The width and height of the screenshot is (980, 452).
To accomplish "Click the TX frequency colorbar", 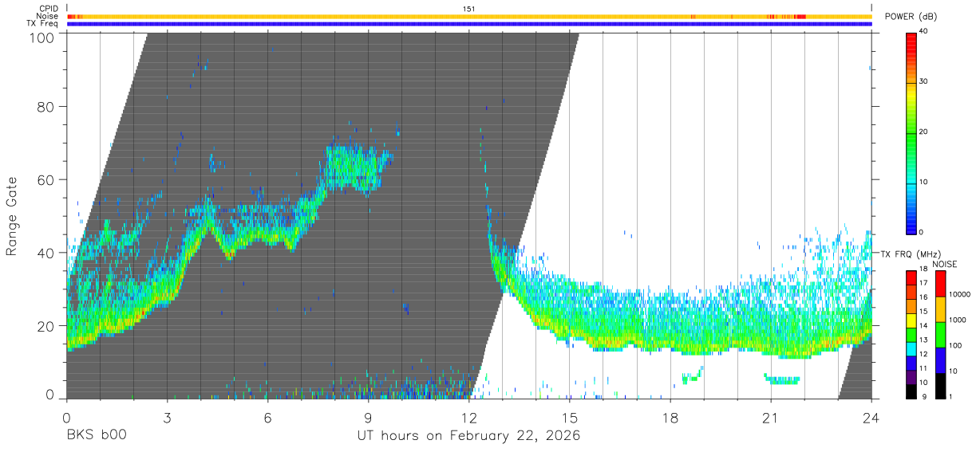I will [x=911, y=334].
